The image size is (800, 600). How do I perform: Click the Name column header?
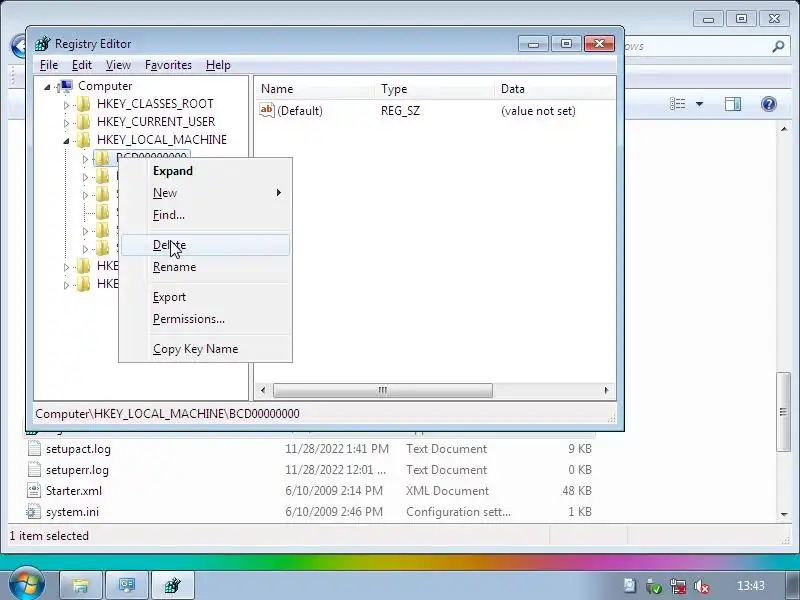click(314, 89)
